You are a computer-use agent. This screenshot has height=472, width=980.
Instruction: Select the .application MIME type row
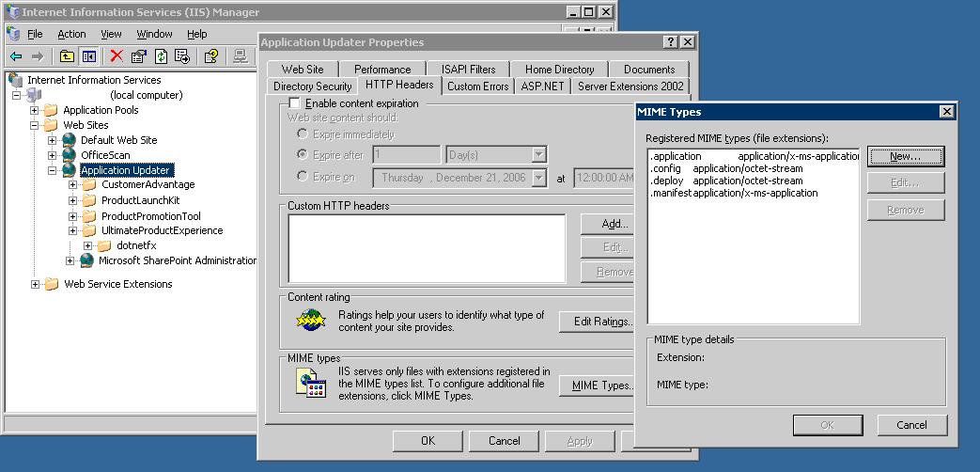tap(754, 156)
